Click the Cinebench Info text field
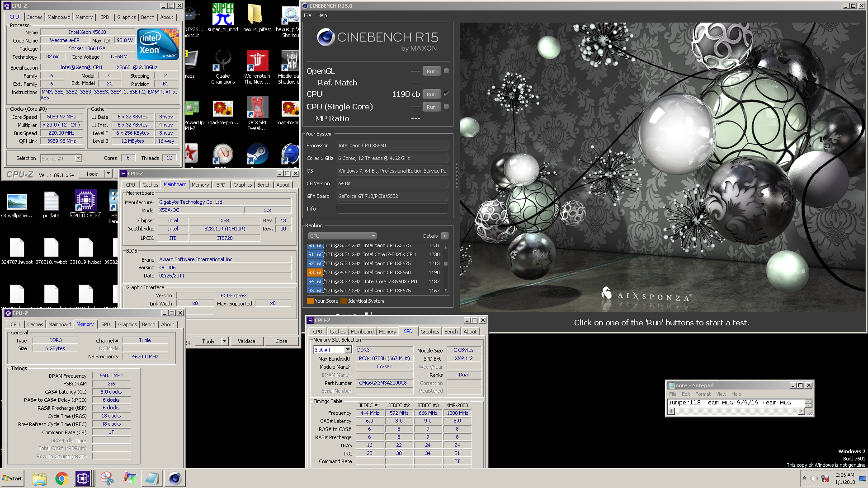This screenshot has width=868, height=488. [x=392, y=209]
